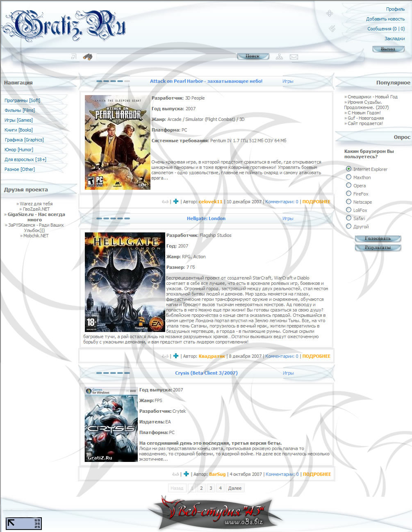This screenshot has height=532, width=412.
Task: Open Книги [Books] navigation item
Action: click(18, 130)
